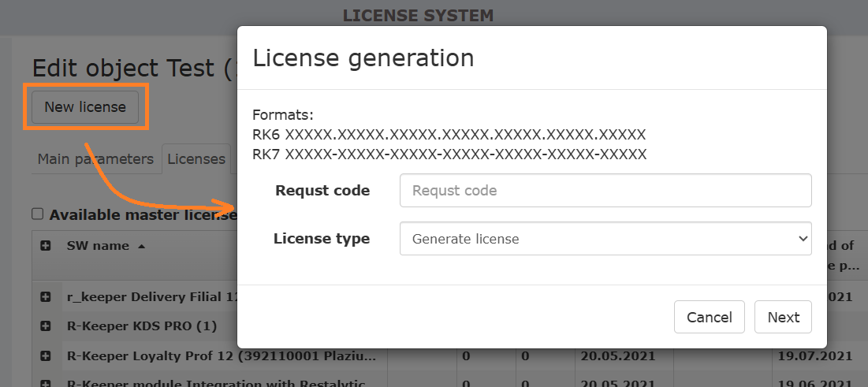This screenshot has height=387, width=868.
Task: Switch to the Licenses tab
Action: pos(196,159)
